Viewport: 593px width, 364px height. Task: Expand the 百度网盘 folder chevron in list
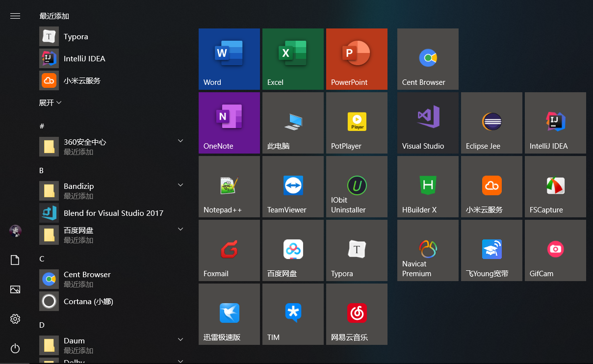coord(180,230)
